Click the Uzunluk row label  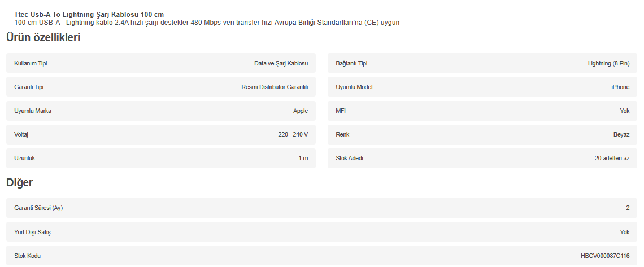coord(25,158)
